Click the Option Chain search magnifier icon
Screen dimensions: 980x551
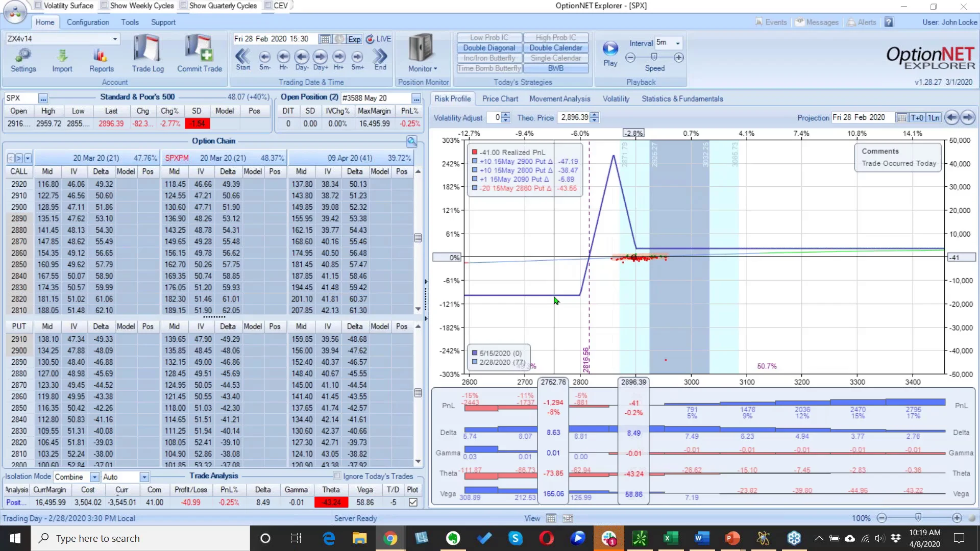point(412,141)
